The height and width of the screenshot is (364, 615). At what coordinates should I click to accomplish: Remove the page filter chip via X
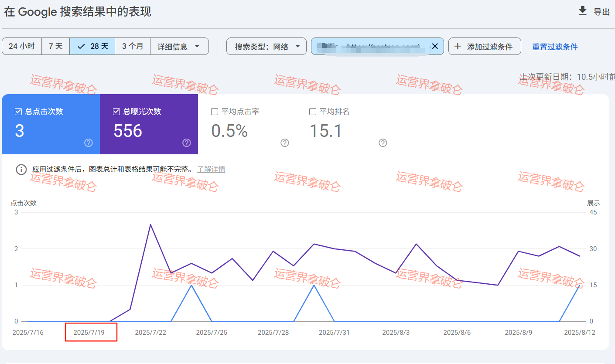click(434, 46)
